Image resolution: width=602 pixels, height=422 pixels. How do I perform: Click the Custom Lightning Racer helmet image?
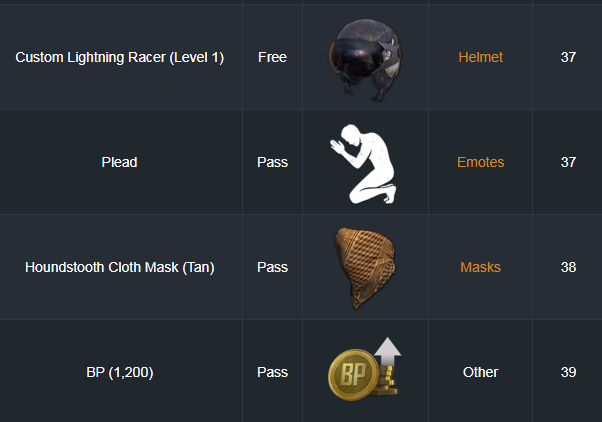(x=365, y=59)
